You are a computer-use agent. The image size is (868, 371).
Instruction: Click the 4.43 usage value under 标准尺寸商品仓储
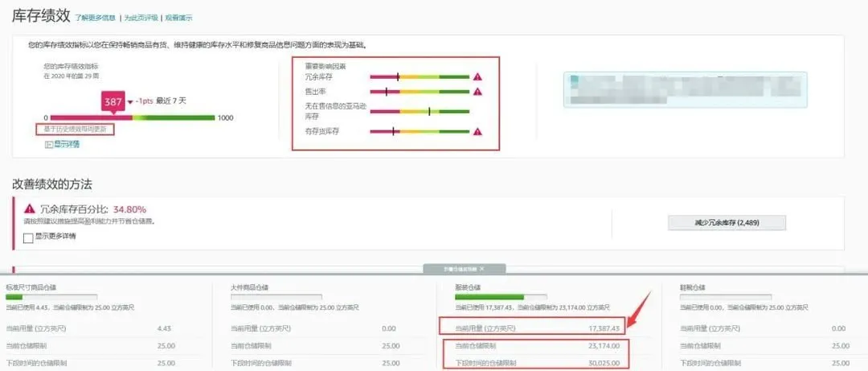click(165, 329)
